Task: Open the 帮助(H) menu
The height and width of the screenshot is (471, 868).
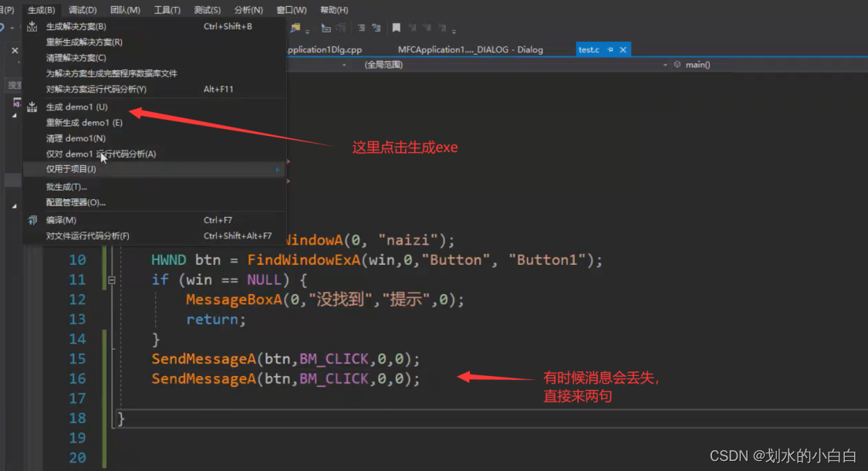Action: pyautogui.click(x=334, y=10)
